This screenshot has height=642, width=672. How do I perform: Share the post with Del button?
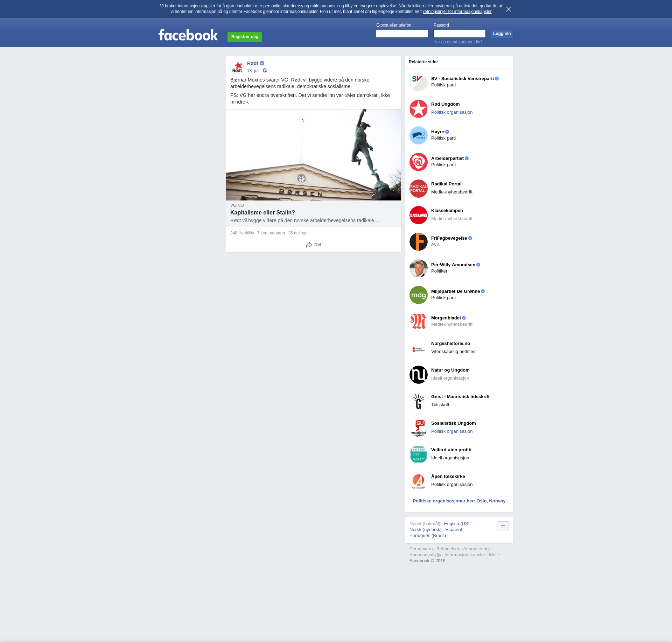pos(313,245)
